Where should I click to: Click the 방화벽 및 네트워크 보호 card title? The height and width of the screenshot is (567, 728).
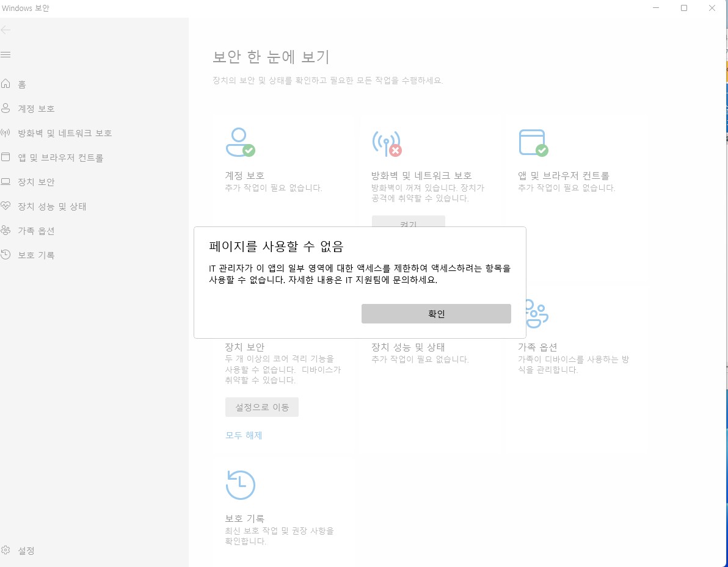click(x=421, y=175)
